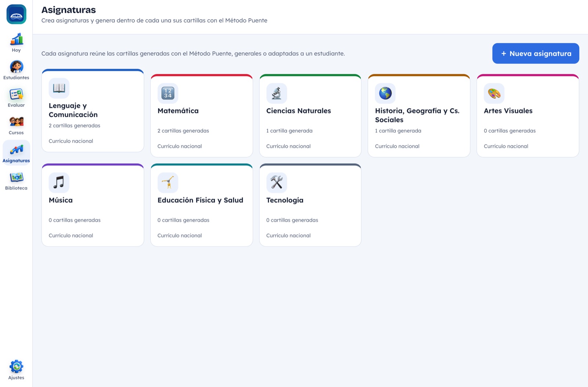Screen dimensions: 588x387
Task: Click the hammer and wrench Tecnología icon
Action: coord(277,182)
